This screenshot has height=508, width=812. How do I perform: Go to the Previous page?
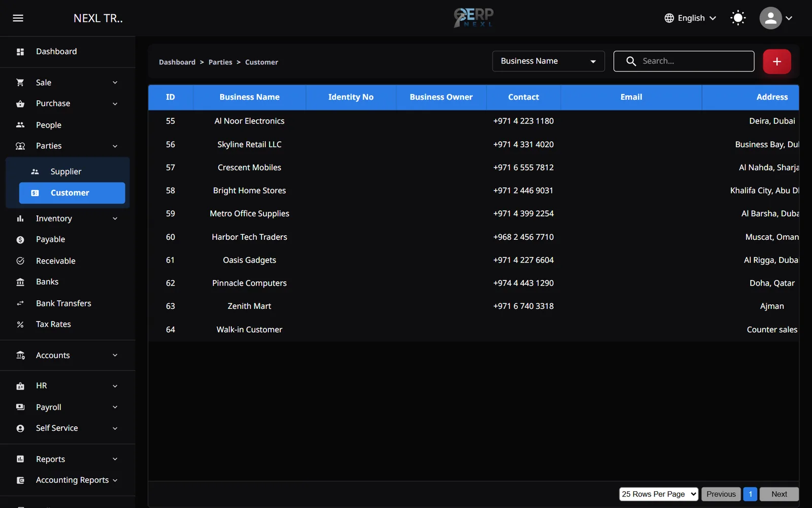[x=721, y=494]
